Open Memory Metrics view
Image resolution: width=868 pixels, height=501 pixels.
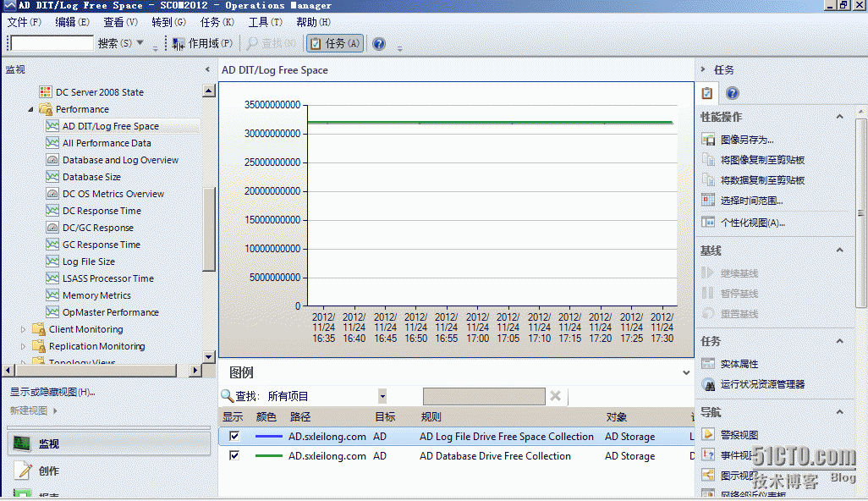(x=97, y=295)
